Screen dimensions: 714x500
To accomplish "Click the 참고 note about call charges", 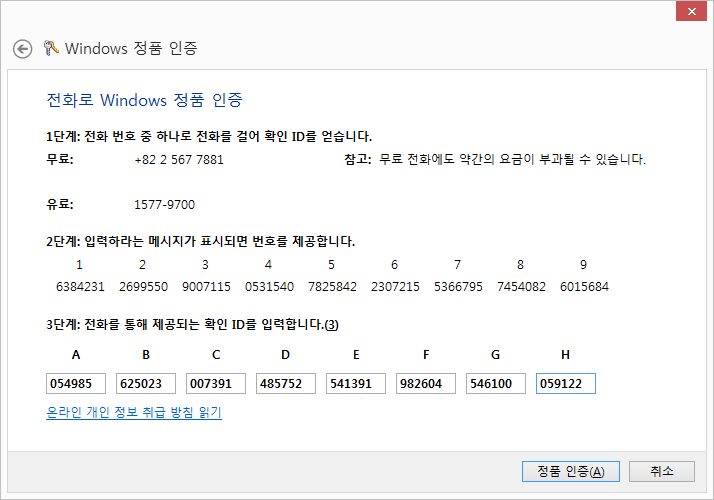I will click(x=495, y=159).
